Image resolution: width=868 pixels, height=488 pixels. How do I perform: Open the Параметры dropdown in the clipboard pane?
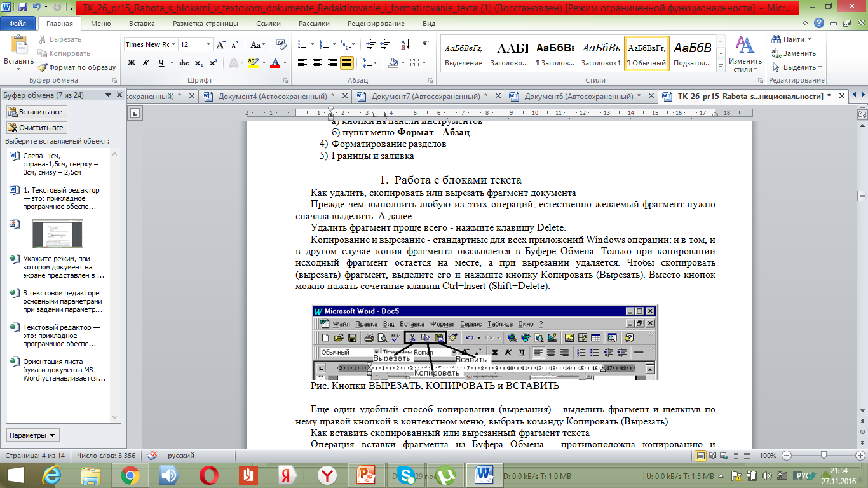click(33, 435)
